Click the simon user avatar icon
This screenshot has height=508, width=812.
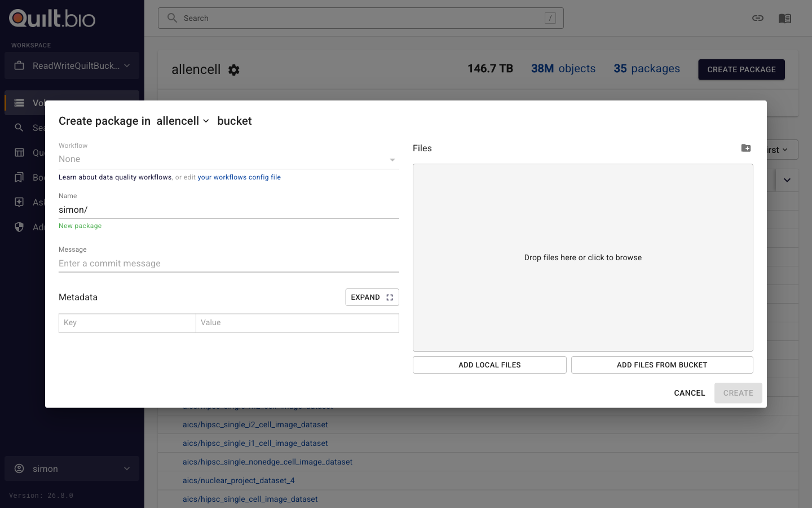pyautogui.click(x=19, y=468)
